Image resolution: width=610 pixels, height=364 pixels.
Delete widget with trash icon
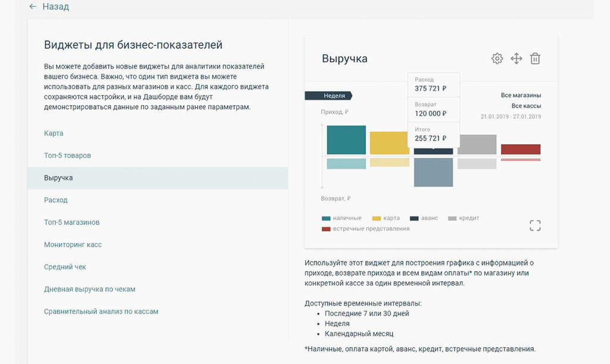click(x=536, y=59)
